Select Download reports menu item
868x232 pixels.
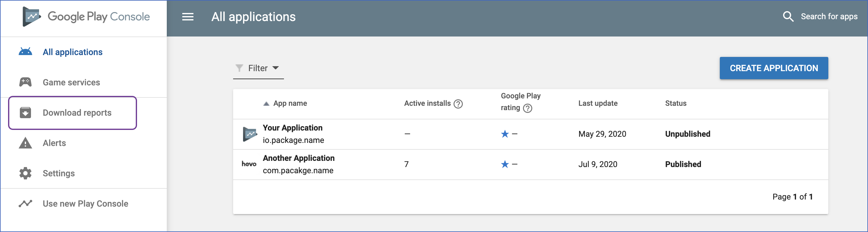pos(73,113)
